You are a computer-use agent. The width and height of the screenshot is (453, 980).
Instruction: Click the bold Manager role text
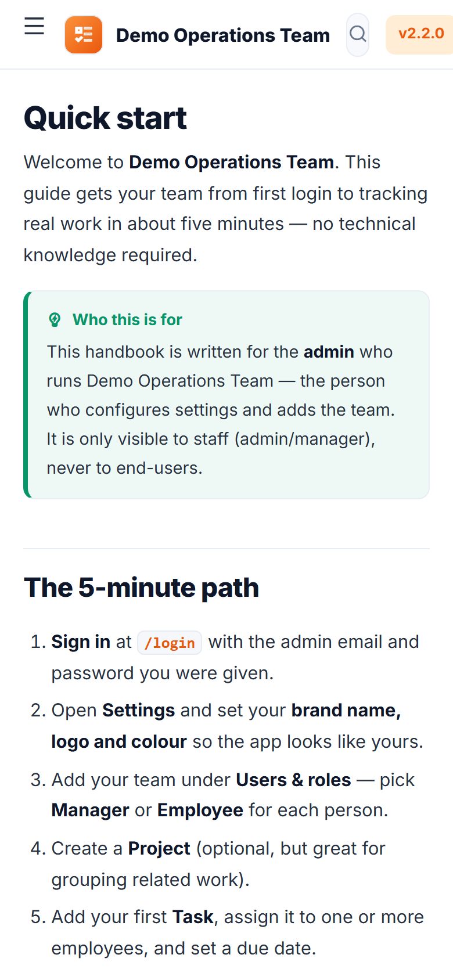(x=91, y=810)
